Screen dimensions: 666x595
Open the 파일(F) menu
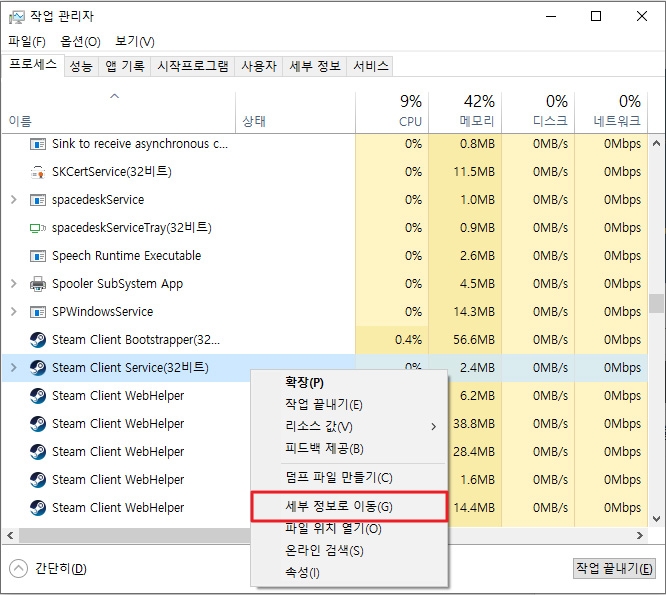tap(27, 41)
